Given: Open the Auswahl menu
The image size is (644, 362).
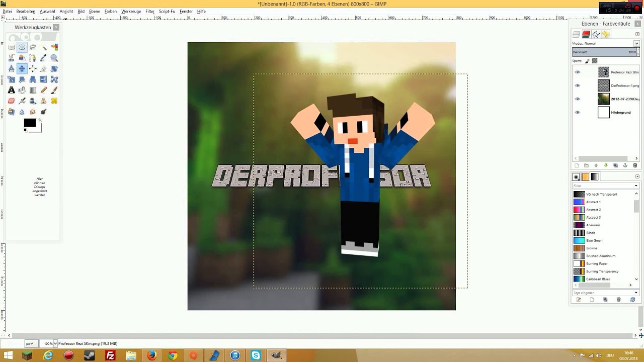Looking at the screenshot, I should point(47,11).
